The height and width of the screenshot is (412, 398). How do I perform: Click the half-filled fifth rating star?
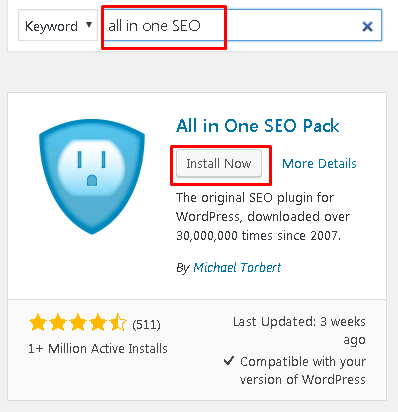[118, 322]
